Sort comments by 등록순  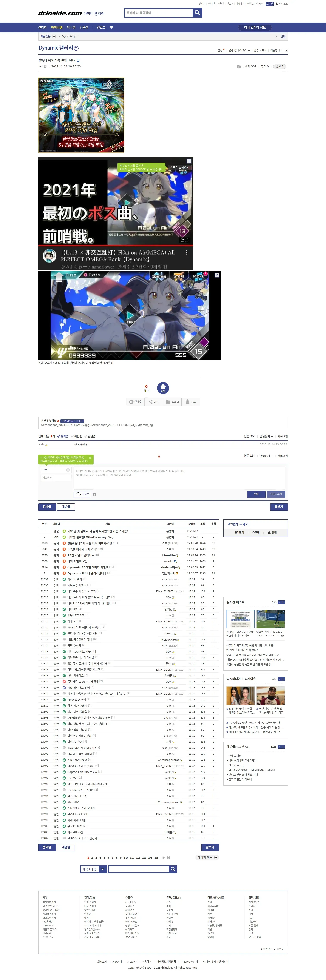(x=63, y=436)
